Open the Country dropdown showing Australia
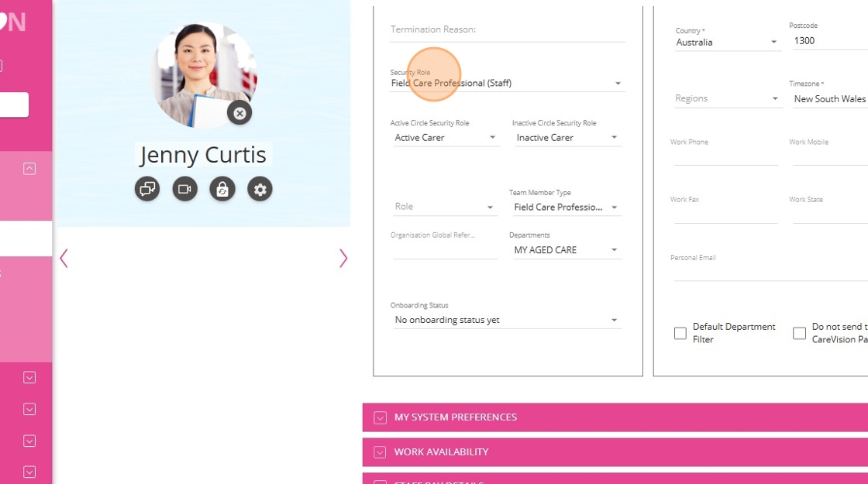This screenshot has height=484, width=868. [x=728, y=42]
